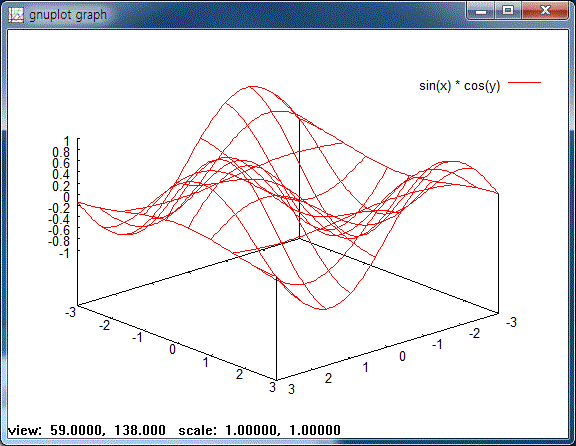Click the z-axis tick label 0.2

tap(61, 186)
